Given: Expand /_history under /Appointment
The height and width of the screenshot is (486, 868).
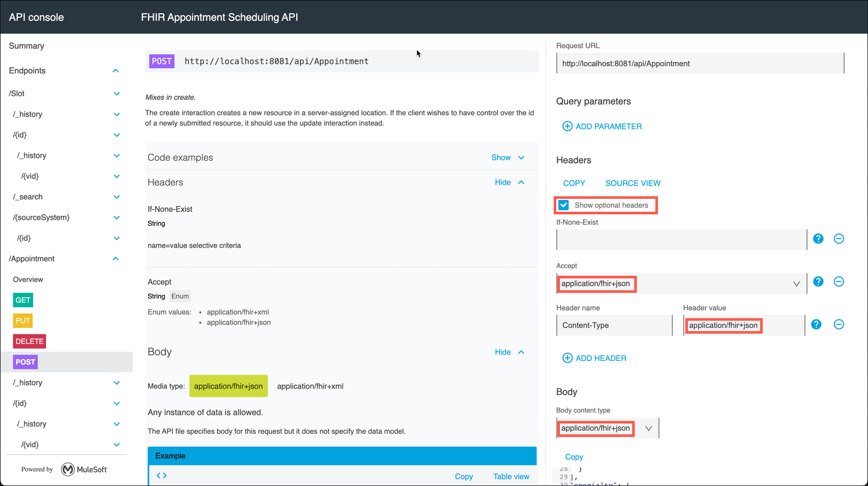Looking at the screenshot, I should pos(117,383).
